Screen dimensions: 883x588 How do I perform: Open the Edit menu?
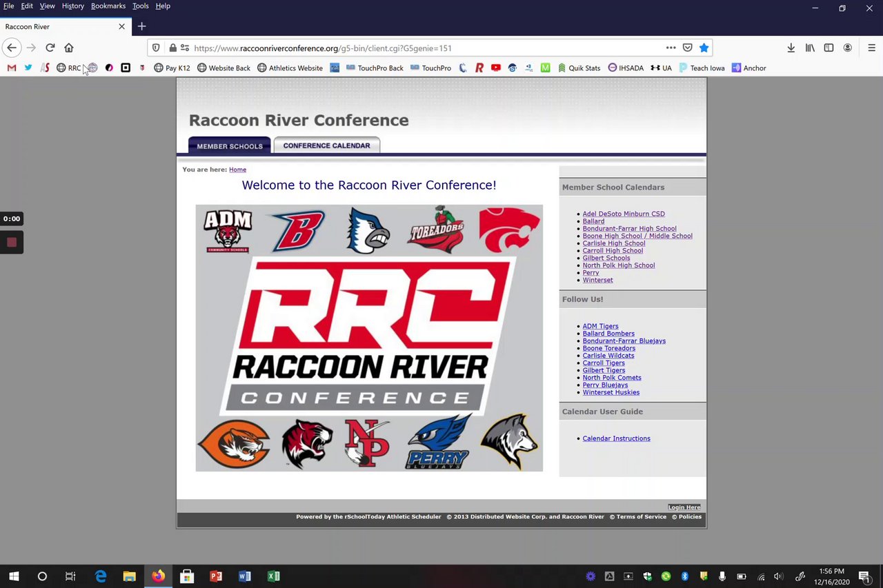pyautogui.click(x=27, y=6)
